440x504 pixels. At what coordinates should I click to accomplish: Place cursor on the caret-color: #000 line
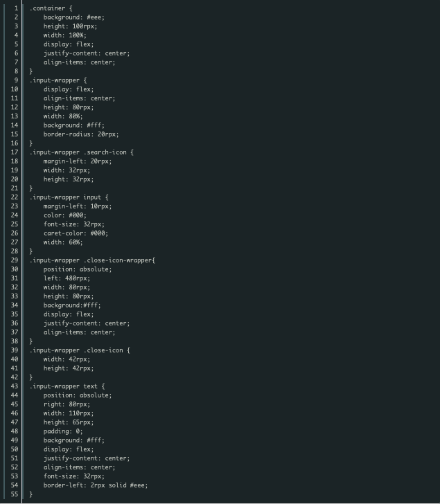pyautogui.click(x=76, y=233)
